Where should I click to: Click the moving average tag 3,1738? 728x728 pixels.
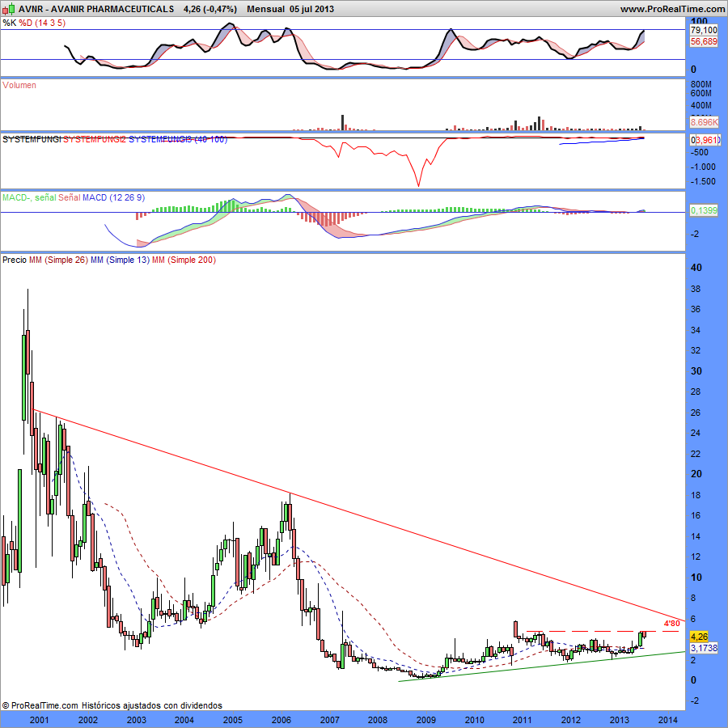pyautogui.click(x=704, y=648)
